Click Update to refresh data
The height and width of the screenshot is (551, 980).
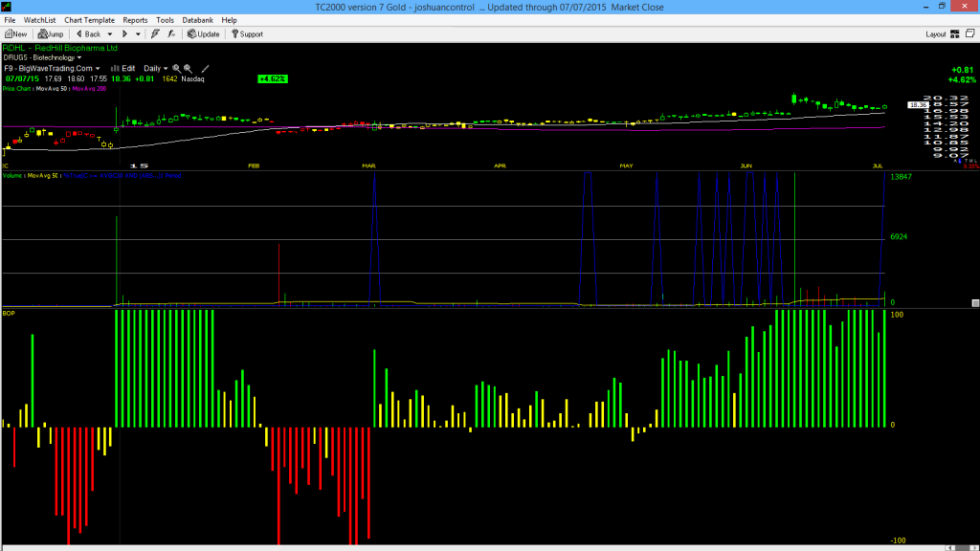pyautogui.click(x=204, y=34)
